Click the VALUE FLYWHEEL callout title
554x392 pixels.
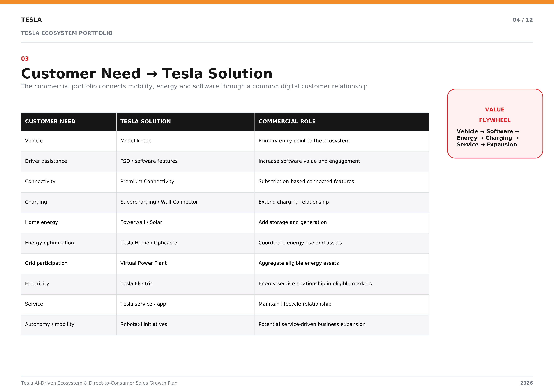495,115
